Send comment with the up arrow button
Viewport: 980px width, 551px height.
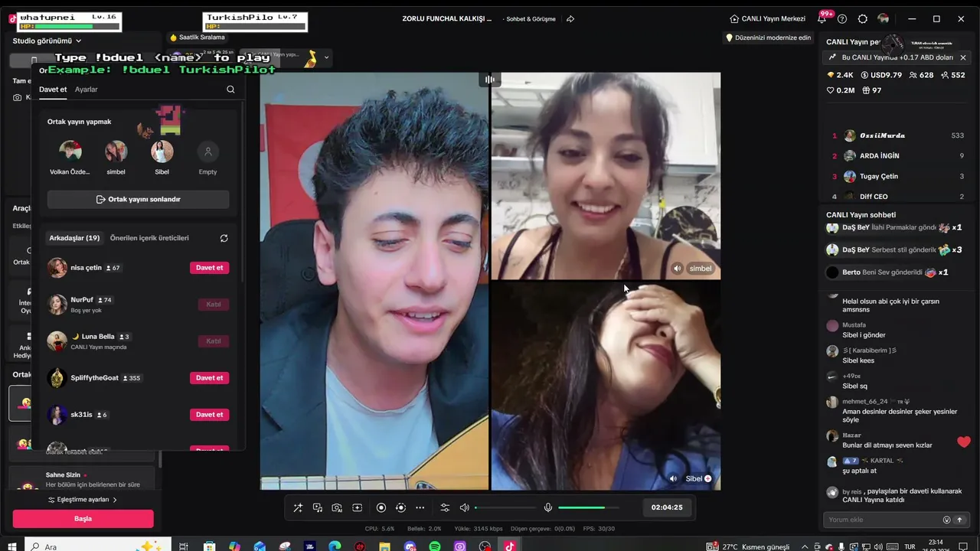[959, 520]
